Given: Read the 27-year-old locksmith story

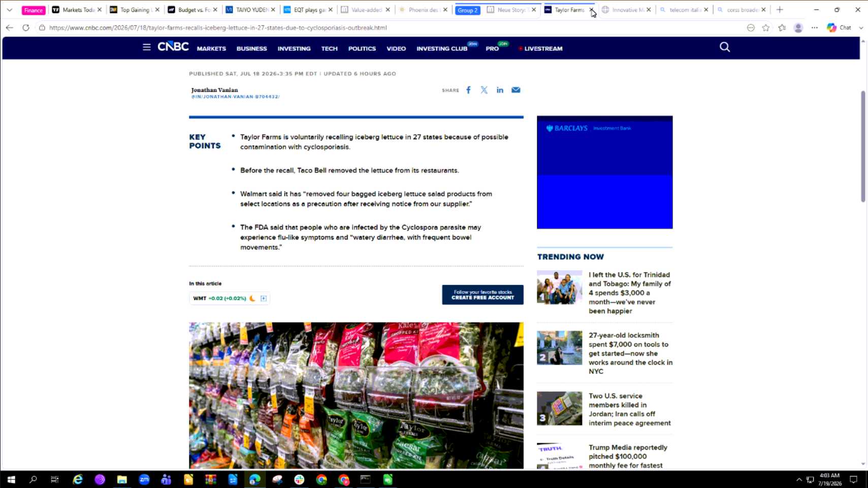Looking at the screenshot, I should click(x=630, y=353).
